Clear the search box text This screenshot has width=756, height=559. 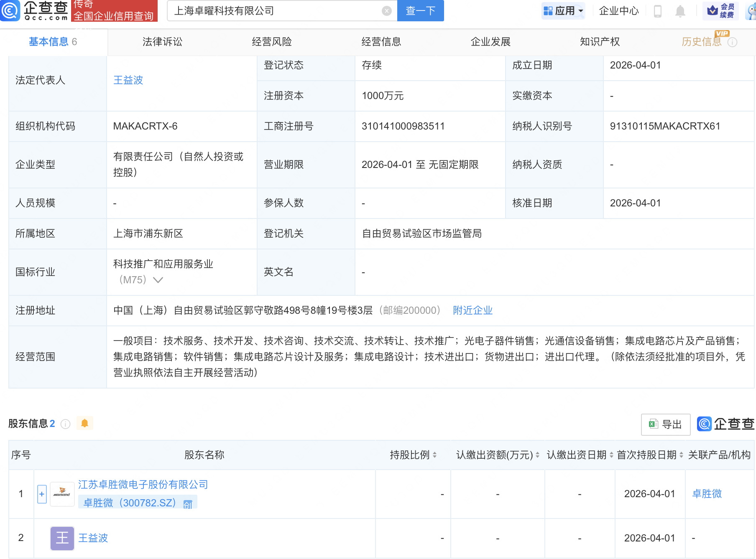point(387,11)
